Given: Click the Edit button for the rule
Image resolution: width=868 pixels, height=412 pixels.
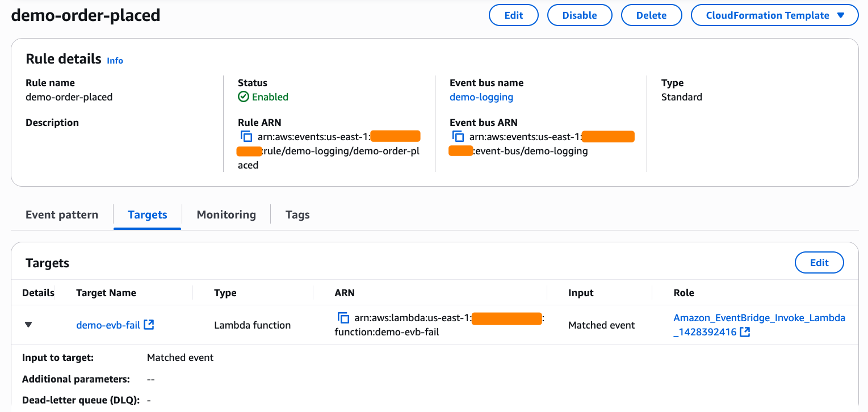Looking at the screenshot, I should (514, 15).
